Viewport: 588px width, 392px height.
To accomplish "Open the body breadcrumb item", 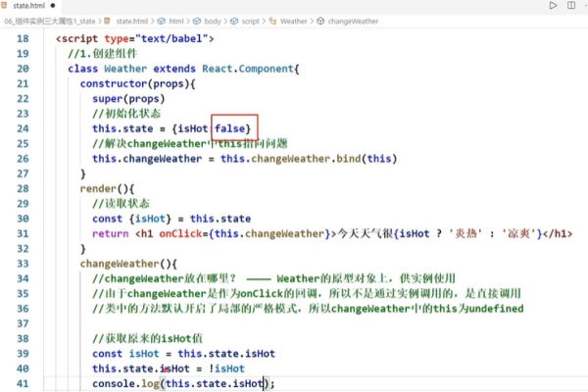I will pyautogui.click(x=213, y=22).
